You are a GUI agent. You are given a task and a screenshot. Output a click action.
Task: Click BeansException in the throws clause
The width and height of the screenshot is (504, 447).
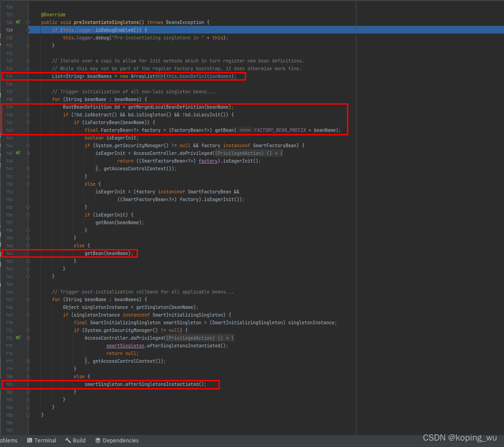(x=185, y=23)
